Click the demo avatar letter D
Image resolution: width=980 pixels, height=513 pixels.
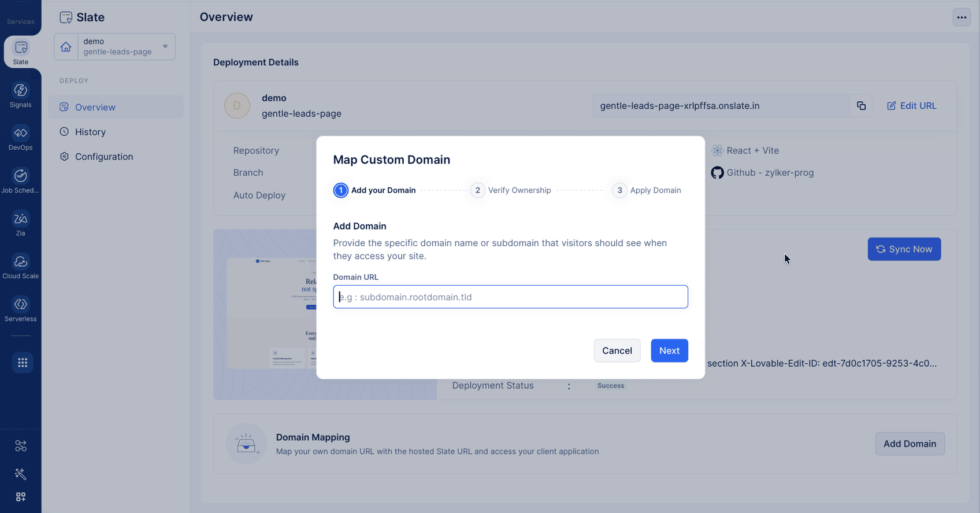click(x=237, y=106)
